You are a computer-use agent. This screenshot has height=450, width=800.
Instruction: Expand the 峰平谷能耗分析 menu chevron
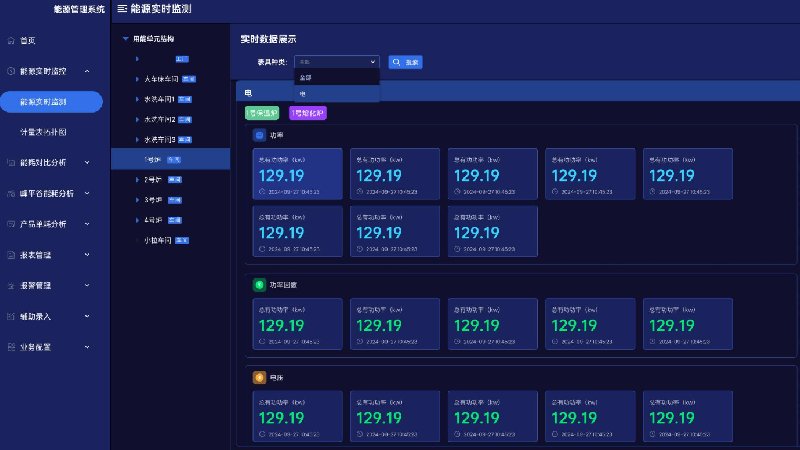[87, 193]
